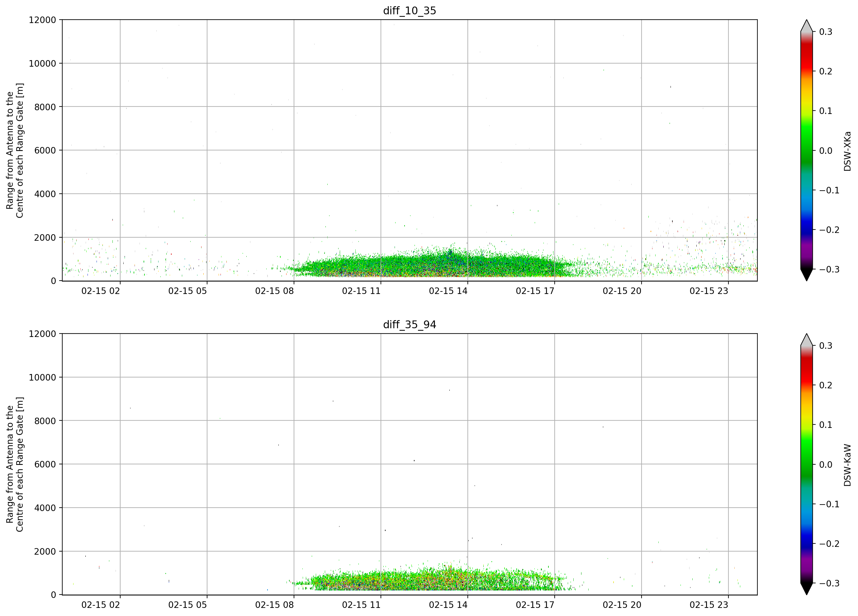
Task: Click the 10000 y-tick in diff_10_35
Action: (42, 63)
